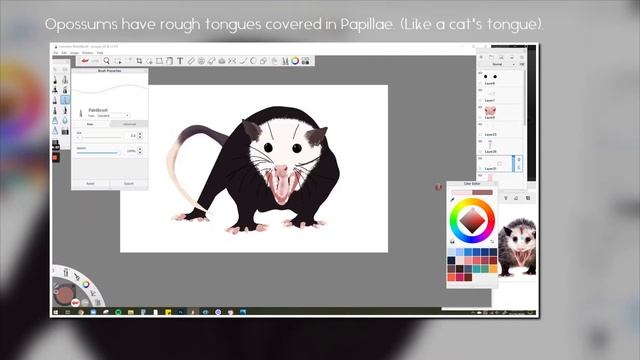Pick the eyedropper in the Color Editor
This screenshot has width=640, height=360.
click(x=452, y=199)
